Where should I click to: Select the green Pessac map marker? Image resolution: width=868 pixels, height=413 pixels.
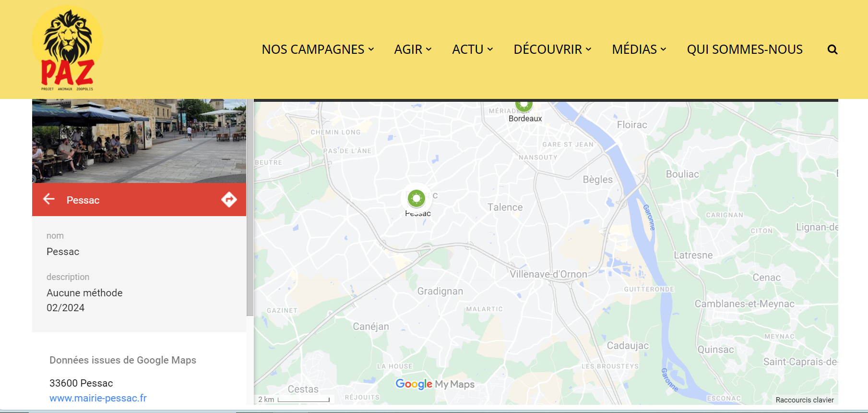click(416, 198)
